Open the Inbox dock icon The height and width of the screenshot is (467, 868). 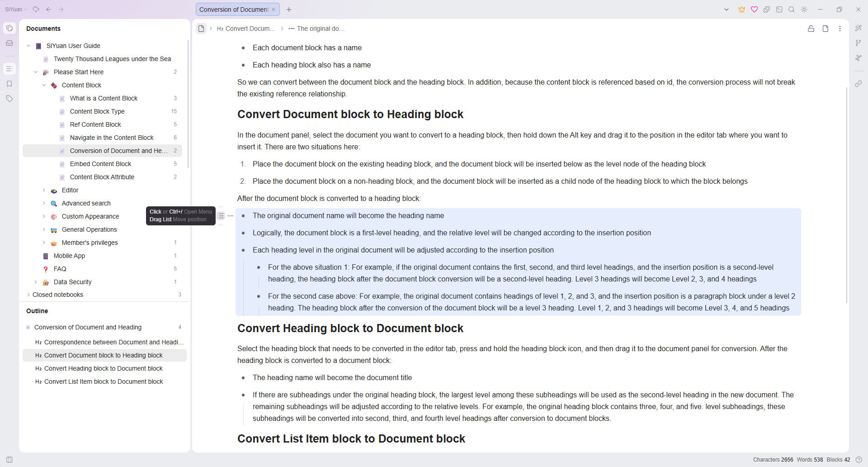[9, 43]
